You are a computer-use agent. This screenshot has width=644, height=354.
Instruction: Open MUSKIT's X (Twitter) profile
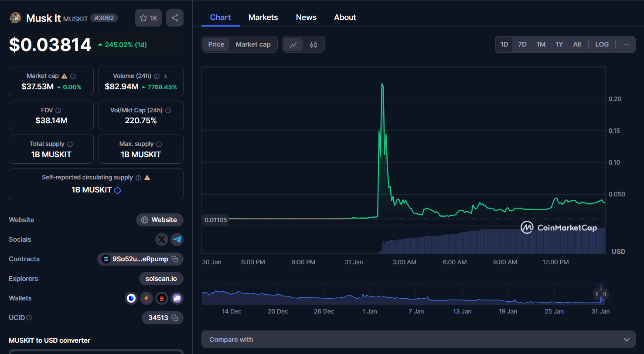[x=162, y=239]
